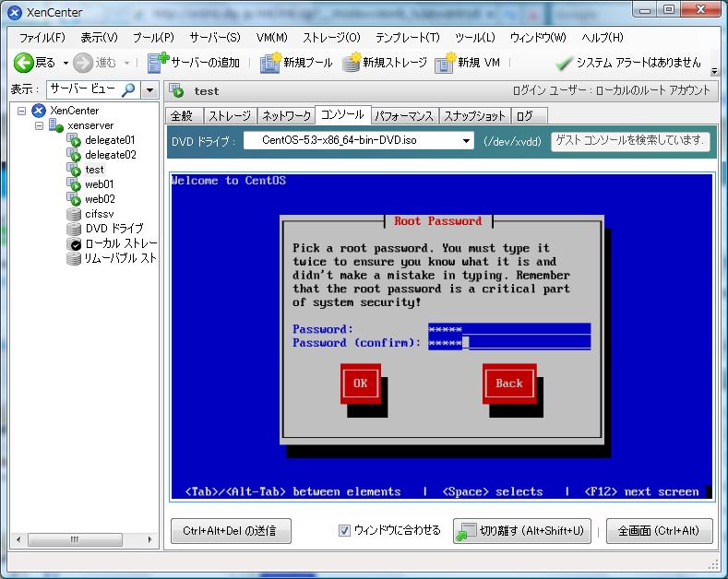Click the tree panel horizontal scrollbar thumb
This screenshot has height=579, width=728.
[75, 539]
